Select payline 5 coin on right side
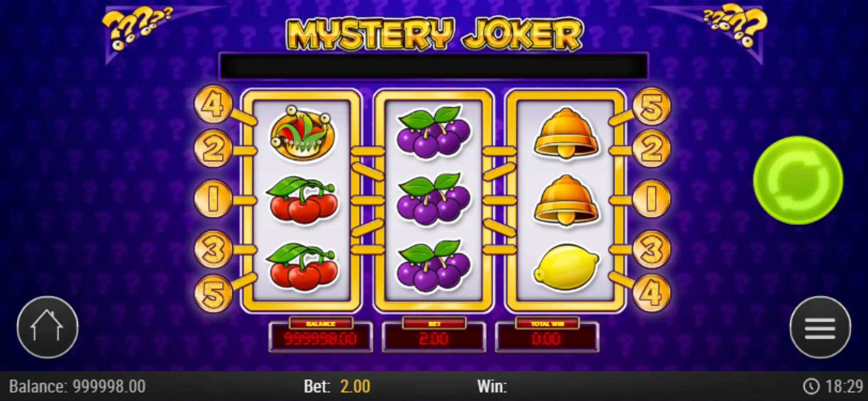 tap(651, 106)
